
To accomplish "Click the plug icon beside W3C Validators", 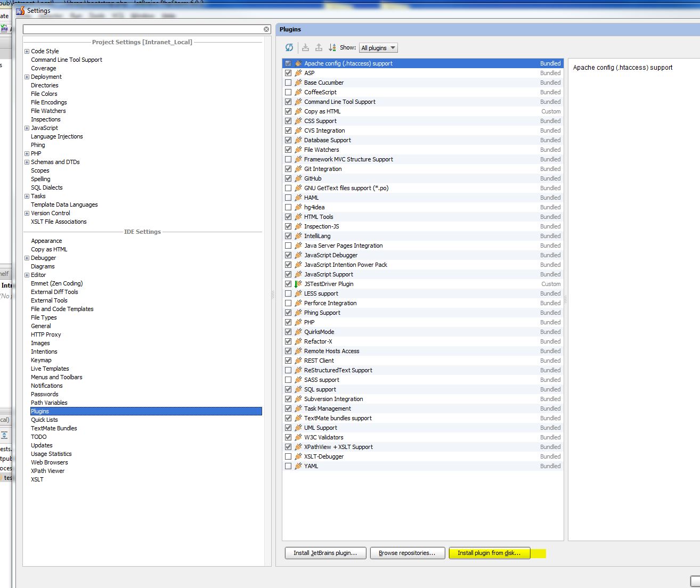I will [x=298, y=437].
